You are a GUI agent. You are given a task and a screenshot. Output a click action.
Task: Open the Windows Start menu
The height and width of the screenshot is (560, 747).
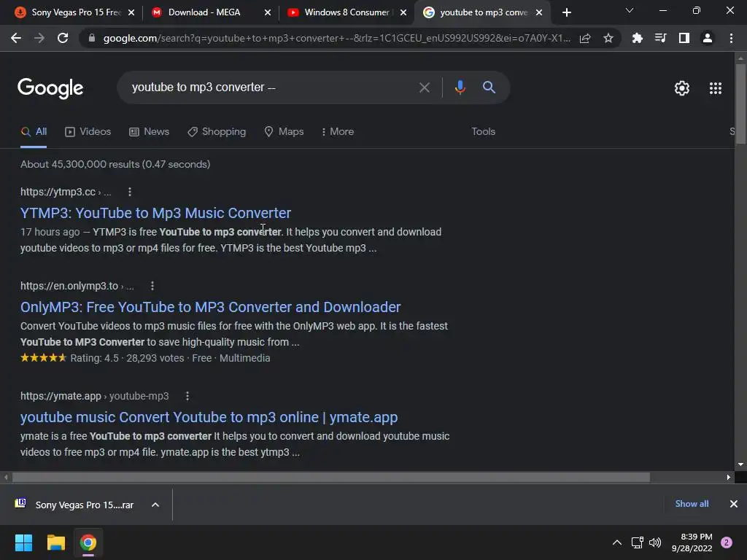point(23,542)
